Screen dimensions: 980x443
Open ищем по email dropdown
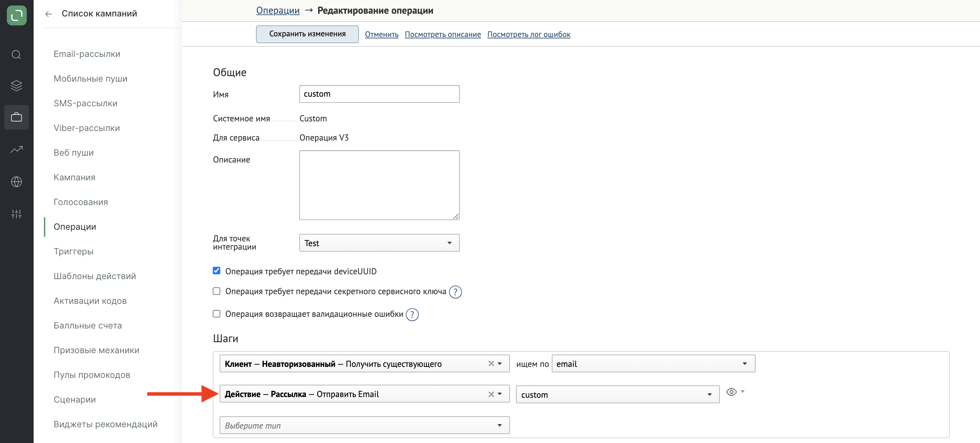pos(653,364)
